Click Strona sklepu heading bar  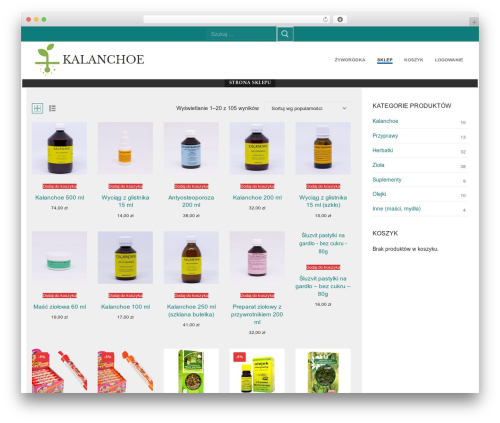[250, 83]
